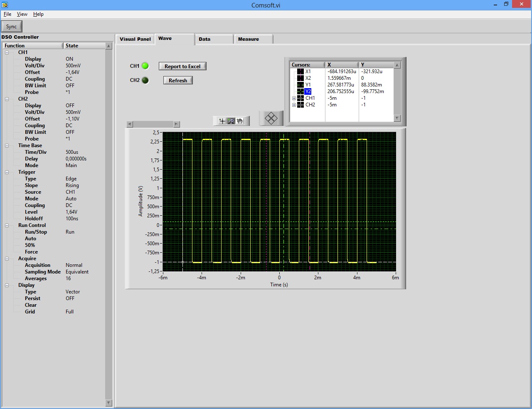532x409 pixels.
Task: Select the crosshair cursor movement tool
Action: (222, 121)
